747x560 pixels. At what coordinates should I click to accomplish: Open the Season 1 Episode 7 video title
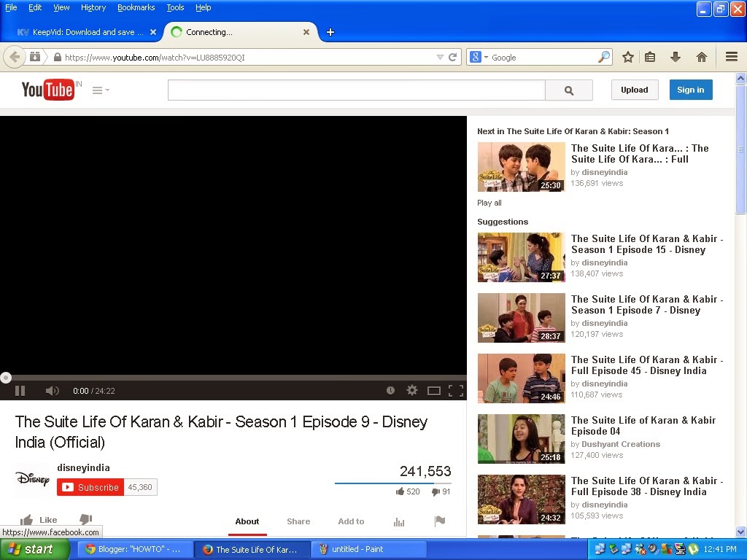click(647, 305)
